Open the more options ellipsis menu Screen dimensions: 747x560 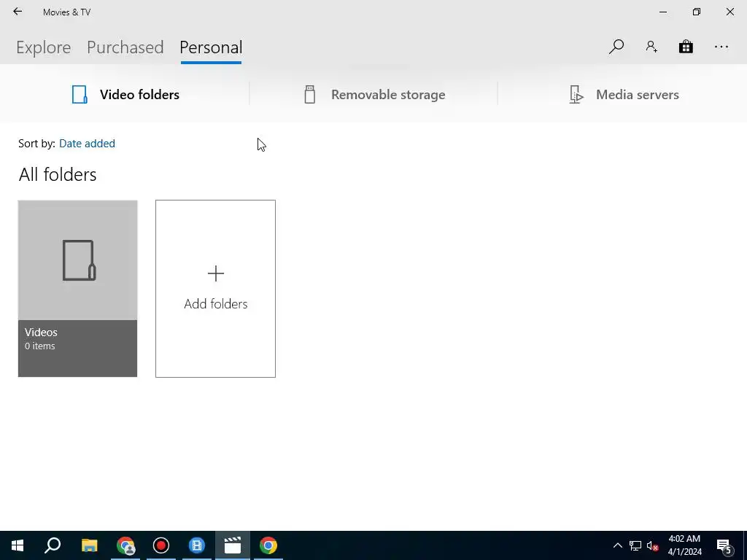(x=721, y=47)
